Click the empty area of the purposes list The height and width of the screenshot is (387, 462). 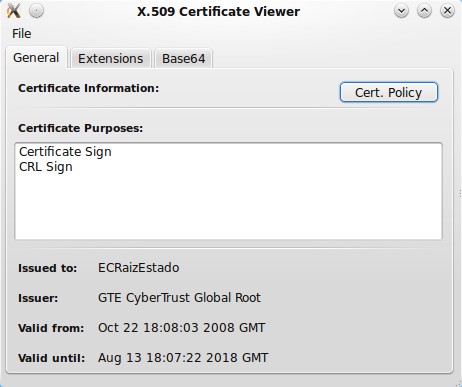pyautogui.click(x=228, y=207)
